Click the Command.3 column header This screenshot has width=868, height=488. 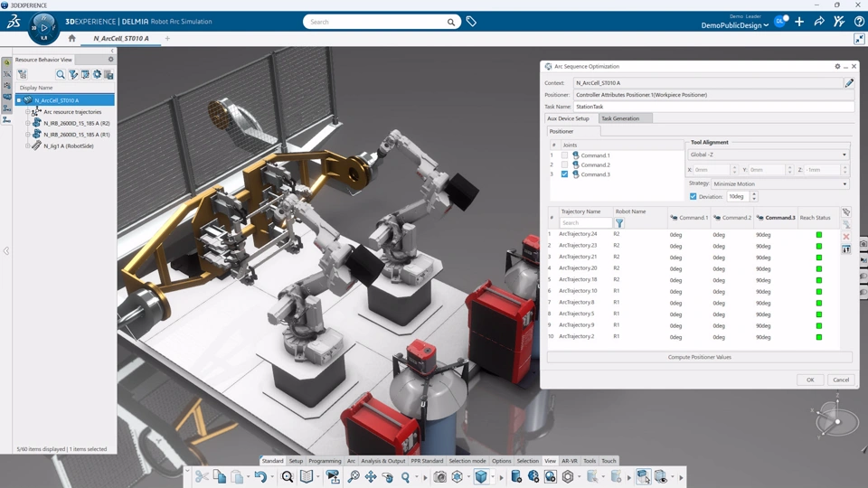(777, 218)
